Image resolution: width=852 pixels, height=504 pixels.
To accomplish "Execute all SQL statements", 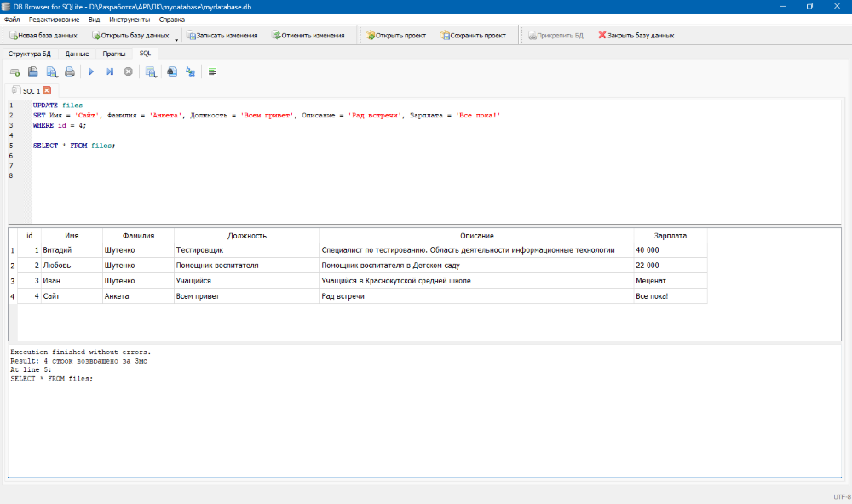I will [x=91, y=72].
